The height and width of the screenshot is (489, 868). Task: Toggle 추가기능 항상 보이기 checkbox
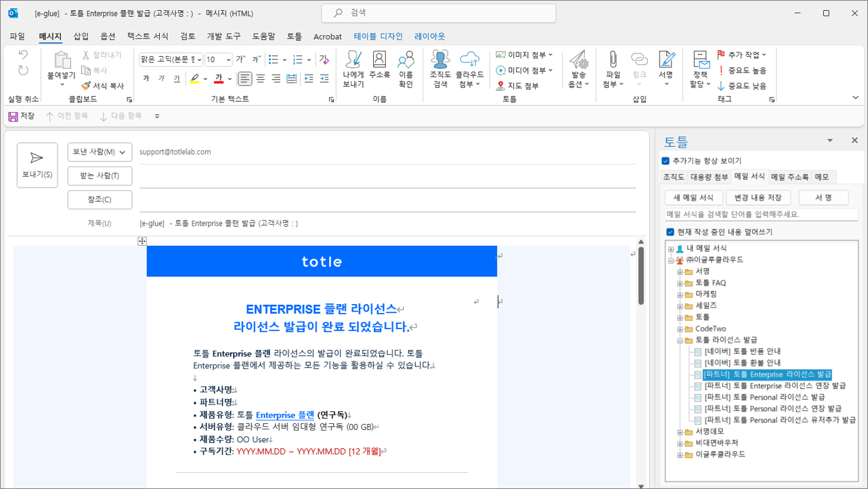pos(666,161)
